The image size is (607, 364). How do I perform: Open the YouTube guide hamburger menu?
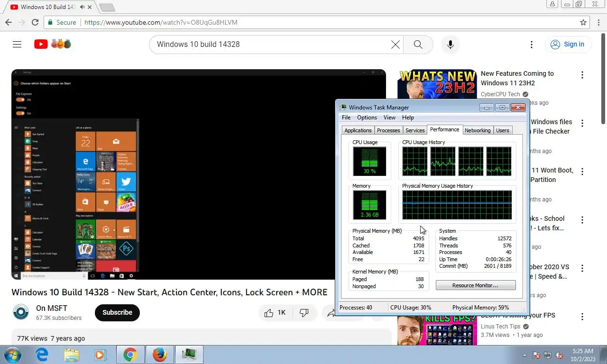[17, 44]
